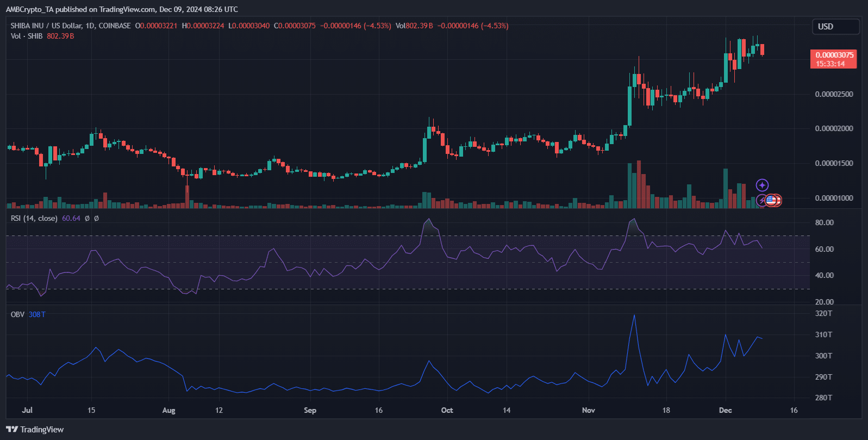Click the open price O0.00003221

click(156, 26)
